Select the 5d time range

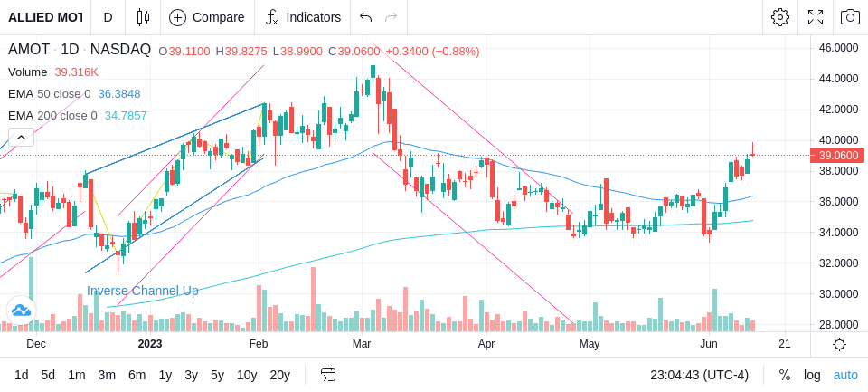(x=48, y=376)
